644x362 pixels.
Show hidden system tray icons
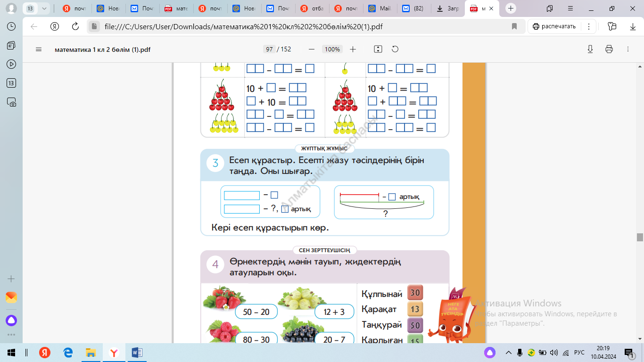[x=509, y=353]
